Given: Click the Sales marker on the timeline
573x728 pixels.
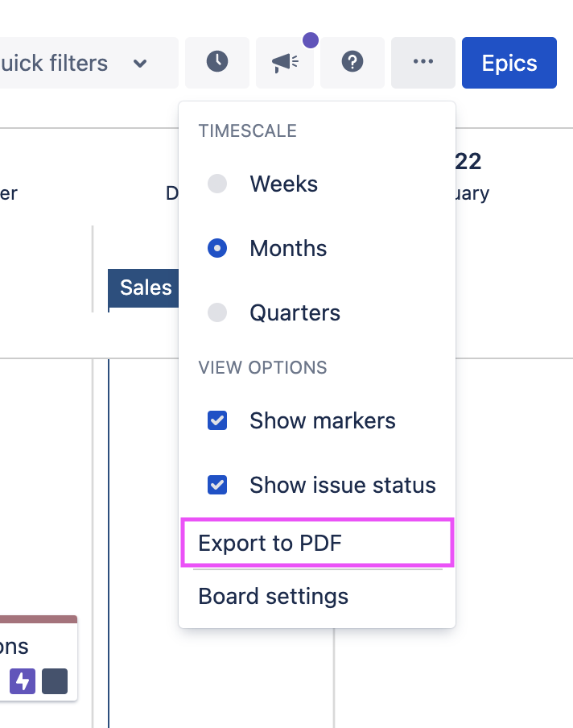Looking at the screenshot, I should coord(144,288).
